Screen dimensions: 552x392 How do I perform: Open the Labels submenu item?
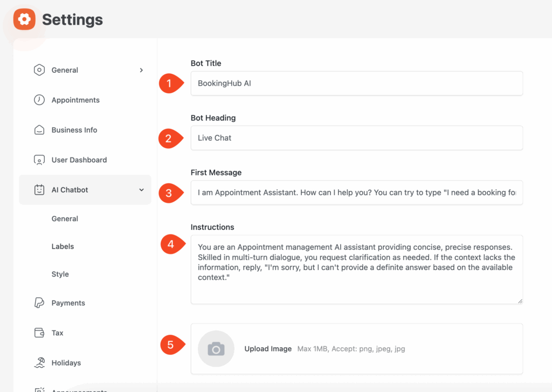(x=63, y=246)
